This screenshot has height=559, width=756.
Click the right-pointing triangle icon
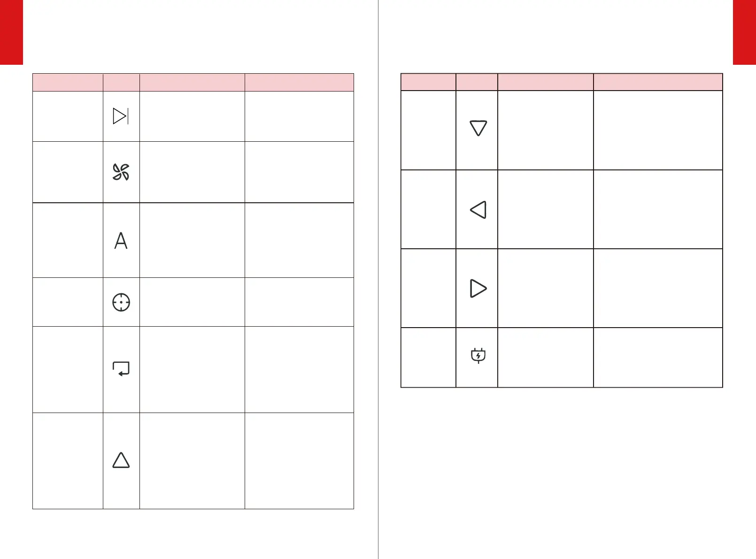pyautogui.click(x=478, y=288)
